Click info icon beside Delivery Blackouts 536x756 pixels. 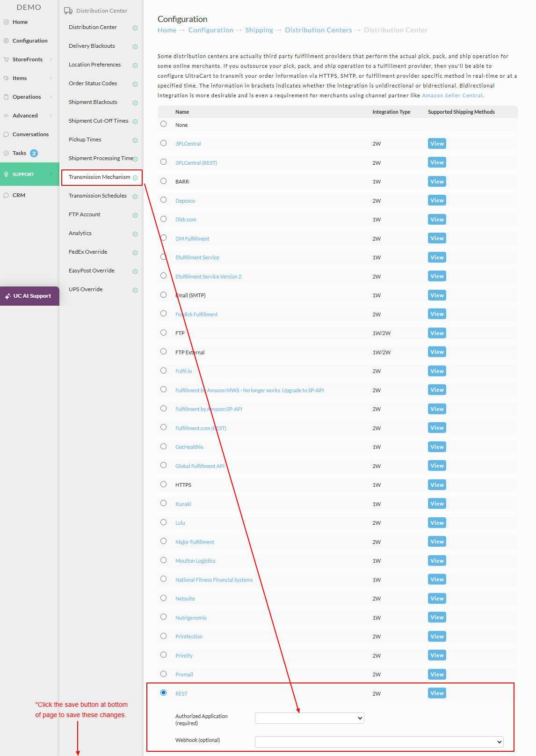(x=135, y=47)
